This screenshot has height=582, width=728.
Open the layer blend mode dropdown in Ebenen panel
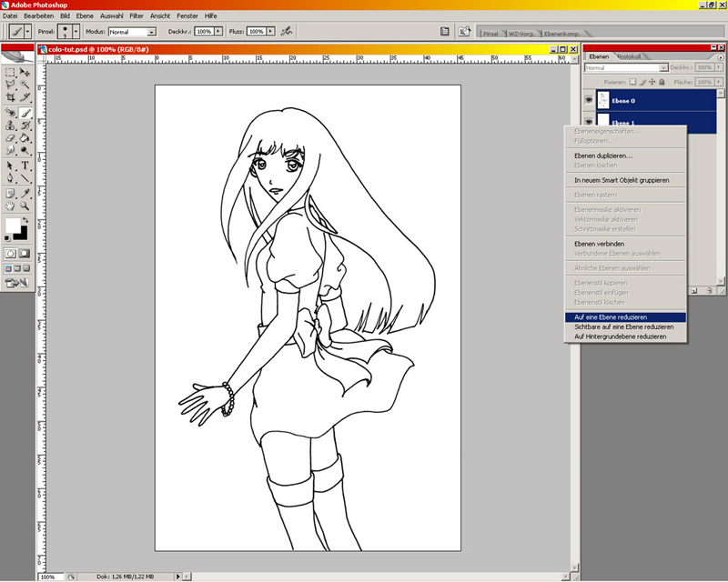pos(663,68)
